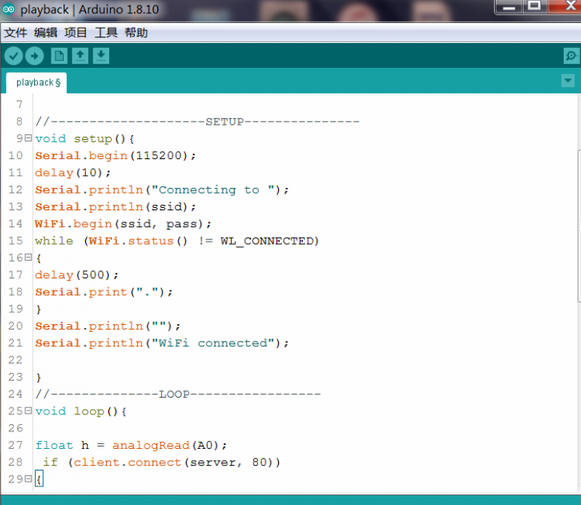This screenshot has height=505, width=581.
Task: Click the closing brace on line 23
Action: click(x=39, y=378)
